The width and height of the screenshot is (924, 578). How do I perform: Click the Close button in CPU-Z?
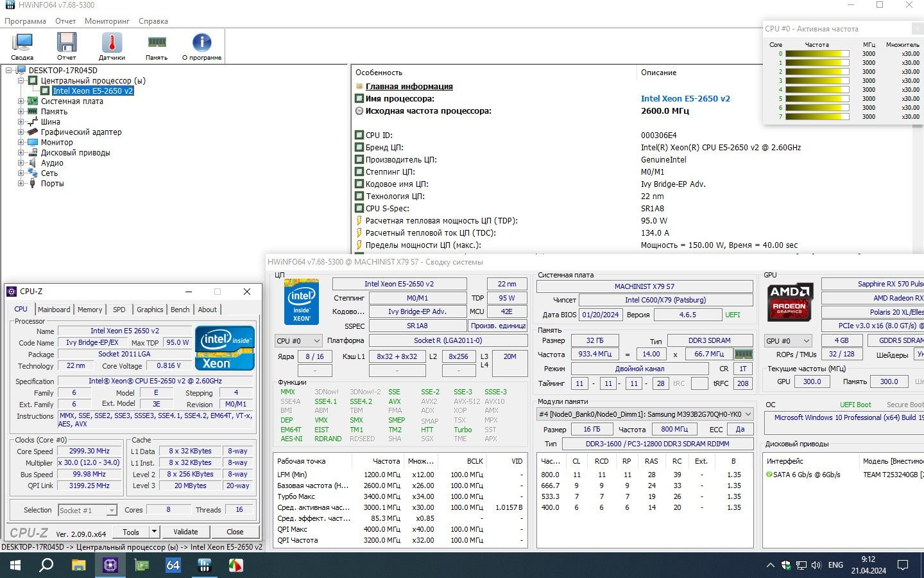click(235, 532)
